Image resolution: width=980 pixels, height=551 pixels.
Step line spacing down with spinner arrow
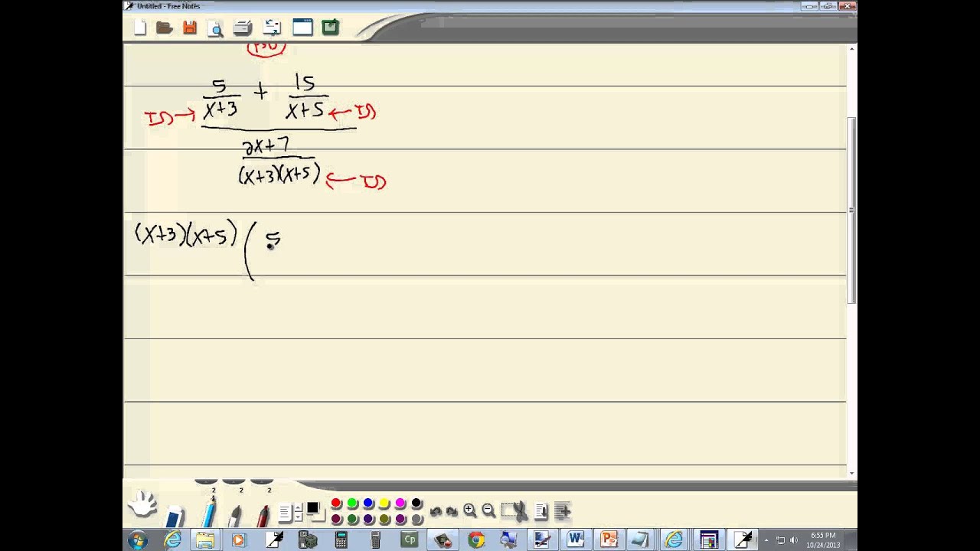tap(298, 517)
